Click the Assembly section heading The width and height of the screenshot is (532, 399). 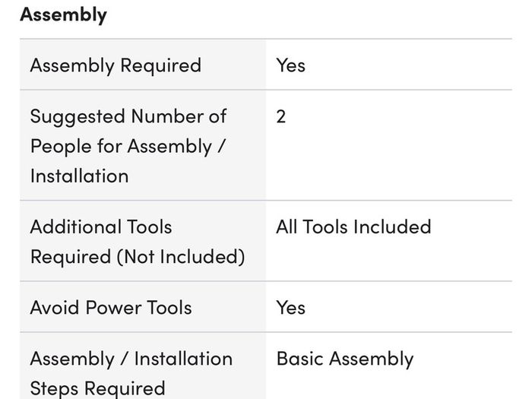63,15
